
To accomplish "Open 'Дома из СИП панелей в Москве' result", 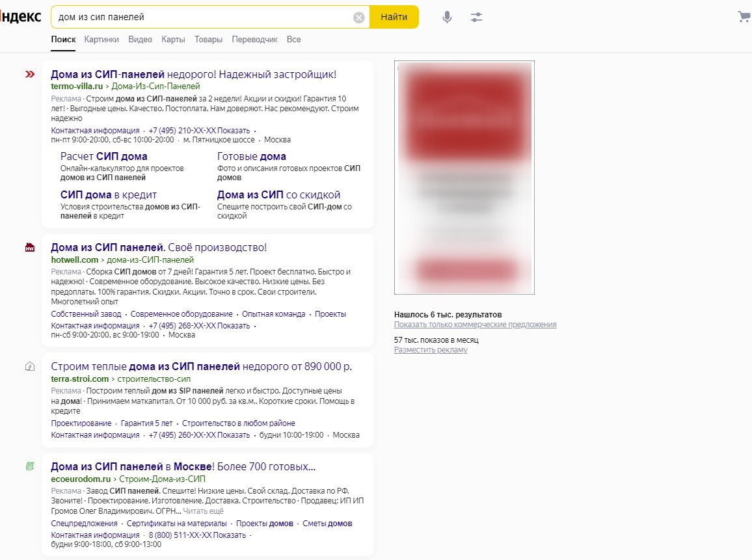I will coord(183,466).
